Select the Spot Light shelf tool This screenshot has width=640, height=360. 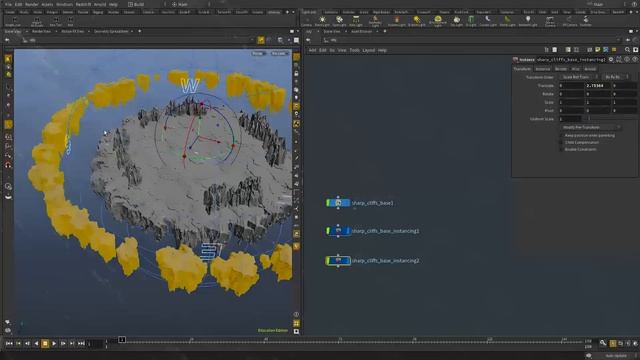[339, 21]
